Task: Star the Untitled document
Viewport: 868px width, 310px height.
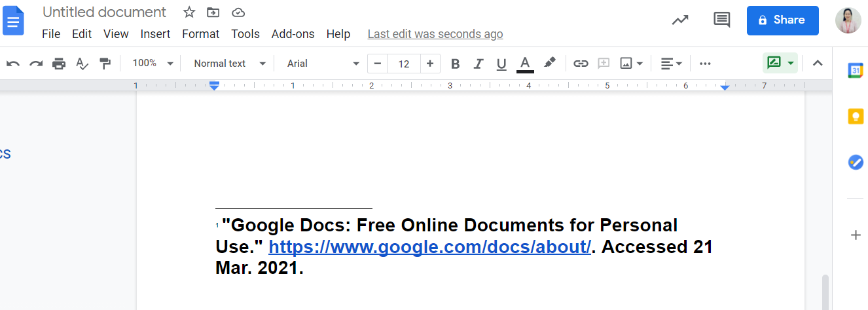Action: click(x=189, y=12)
